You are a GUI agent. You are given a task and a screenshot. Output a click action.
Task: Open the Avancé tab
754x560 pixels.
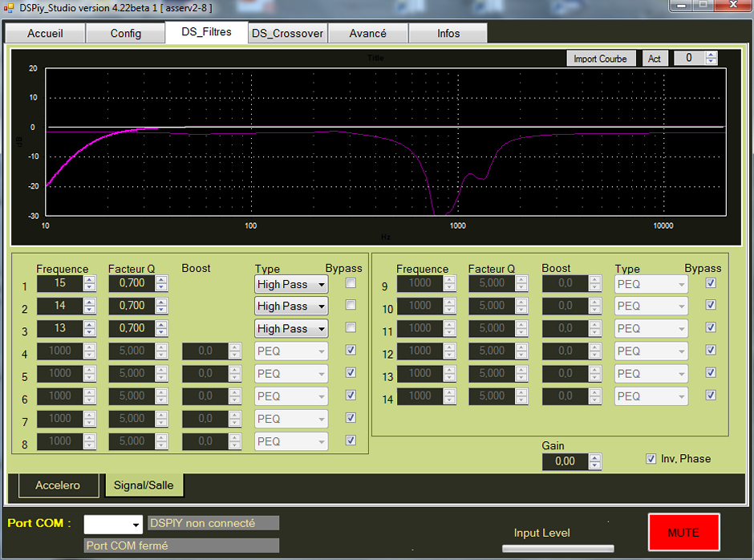(367, 33)
